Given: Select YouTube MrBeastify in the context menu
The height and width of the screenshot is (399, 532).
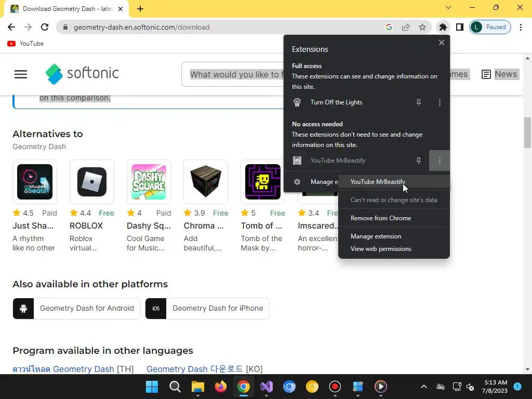Looking at the screenshot, I should (394, 182).
